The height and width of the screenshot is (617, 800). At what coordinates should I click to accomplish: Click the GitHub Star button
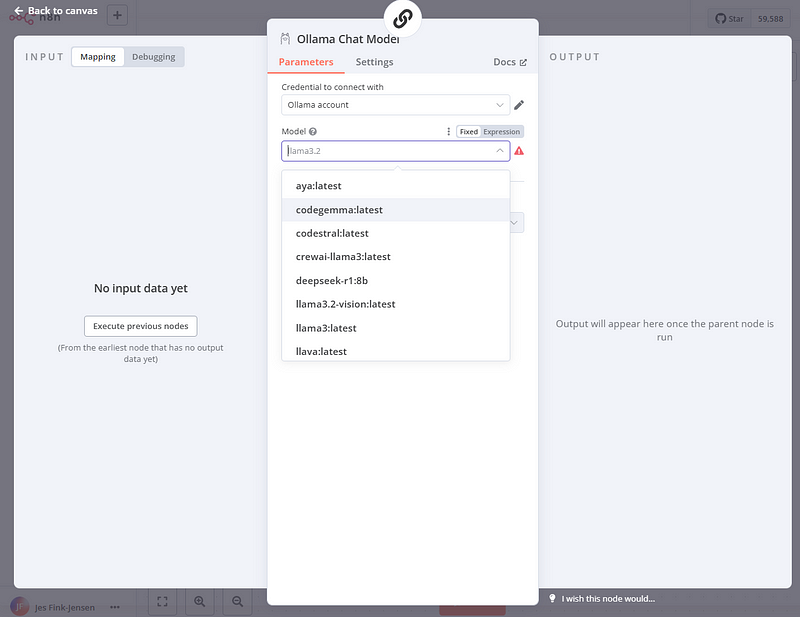729,19
